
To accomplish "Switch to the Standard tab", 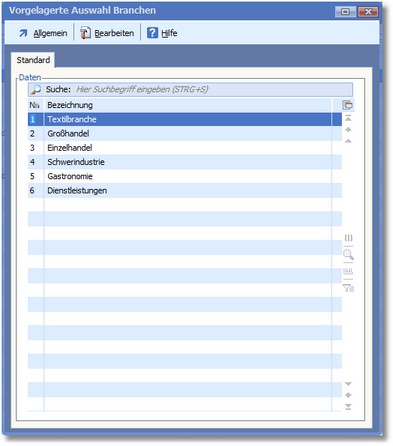I will pyautogui.click(x=33, y=60).
